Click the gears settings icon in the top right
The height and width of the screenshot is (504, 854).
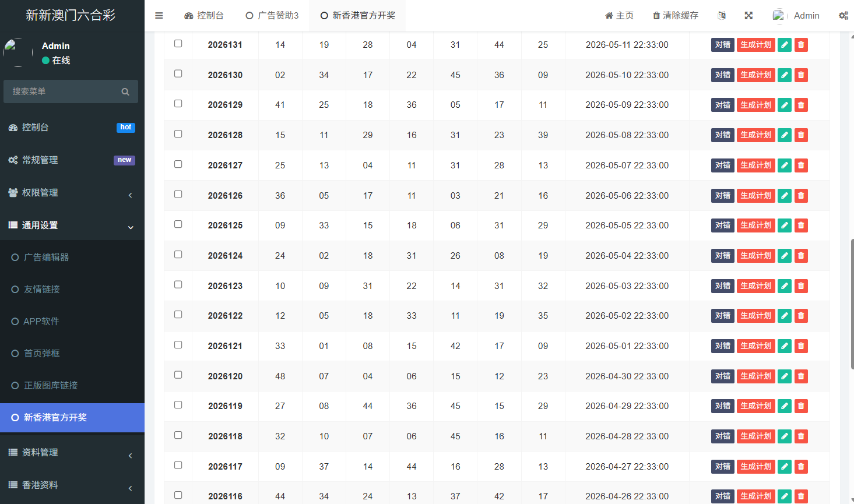(x=843, y=16)
